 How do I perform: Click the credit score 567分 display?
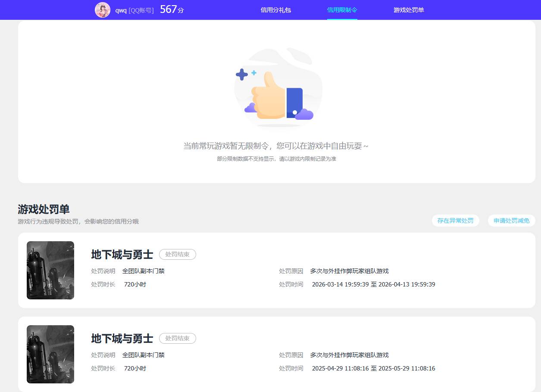point(171,9)
